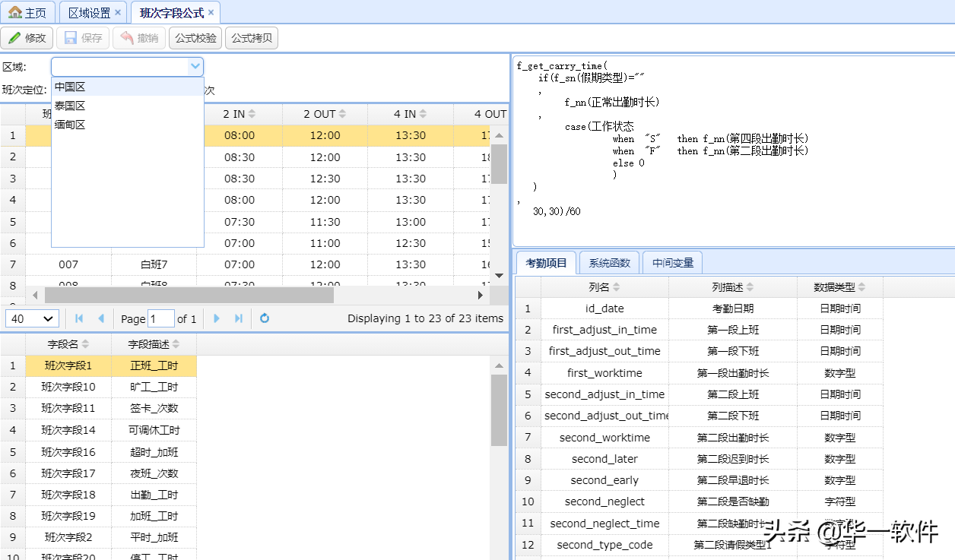Select the 班次字段1 row

tap(99, 365)
